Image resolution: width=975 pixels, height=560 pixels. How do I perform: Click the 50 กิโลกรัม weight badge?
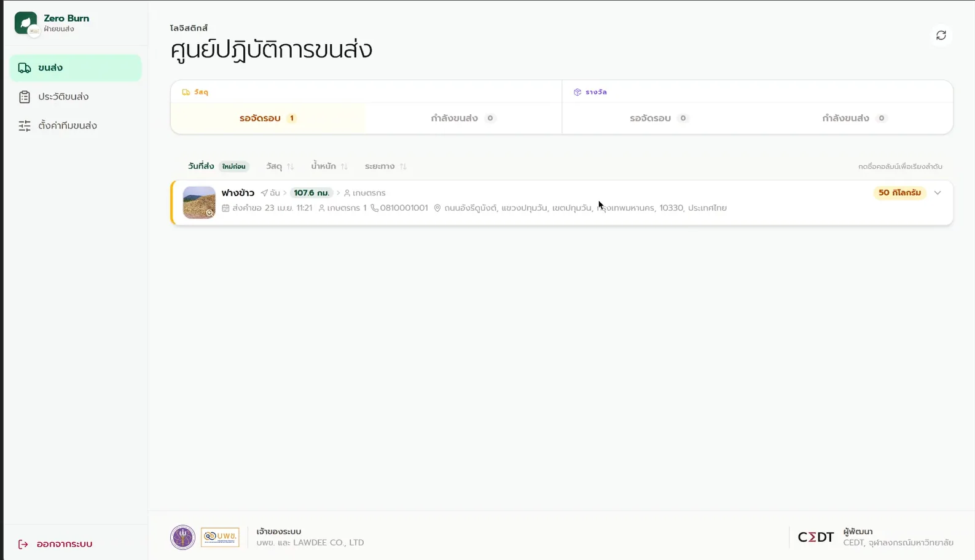(x=899, y=193)
